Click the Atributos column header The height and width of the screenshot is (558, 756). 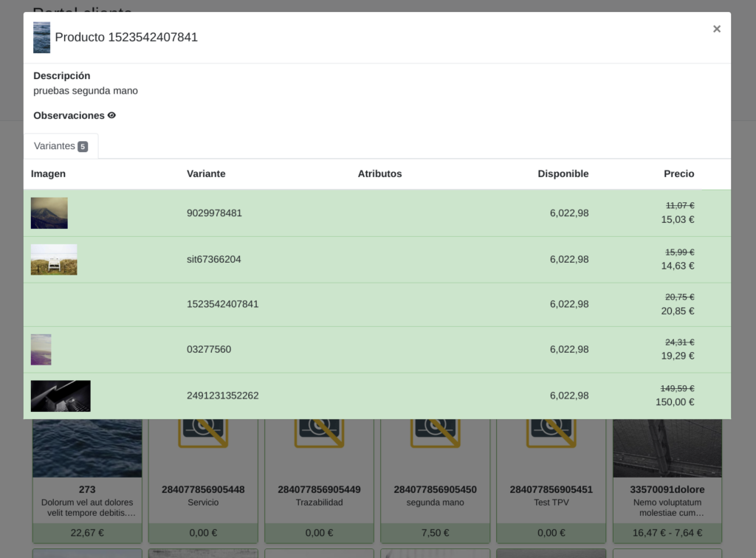click(379, 174)
